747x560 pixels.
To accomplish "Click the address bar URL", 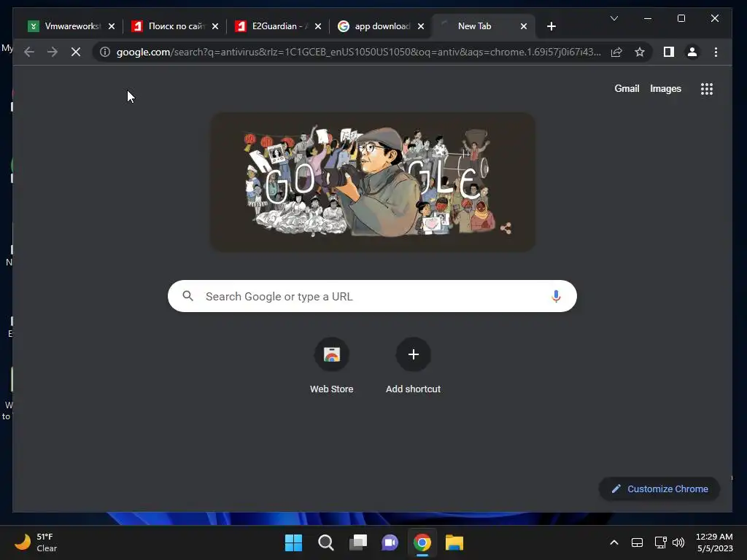I will pos(358,52).
